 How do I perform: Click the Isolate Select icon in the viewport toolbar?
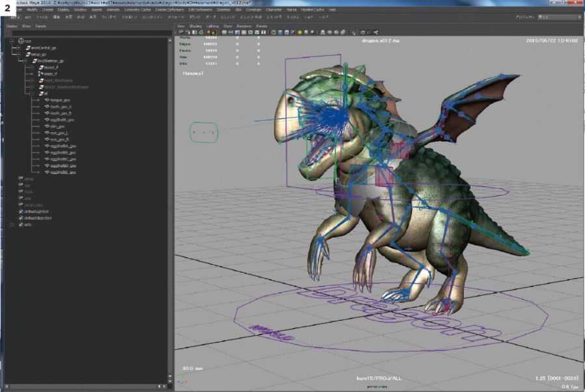(355, 32)
